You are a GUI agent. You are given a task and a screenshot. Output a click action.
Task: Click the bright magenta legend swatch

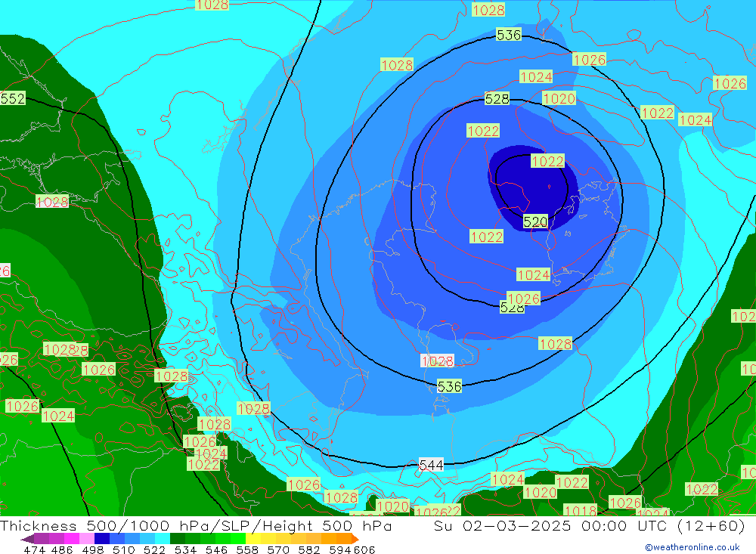click(x=72, y=539)
